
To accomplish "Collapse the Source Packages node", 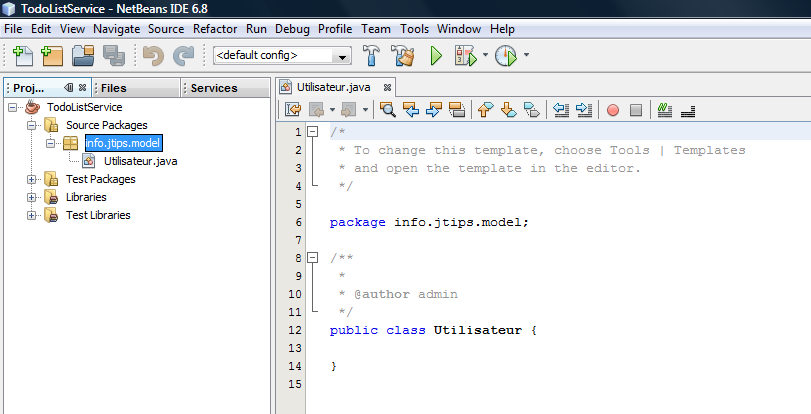I will tap(32, 125).
